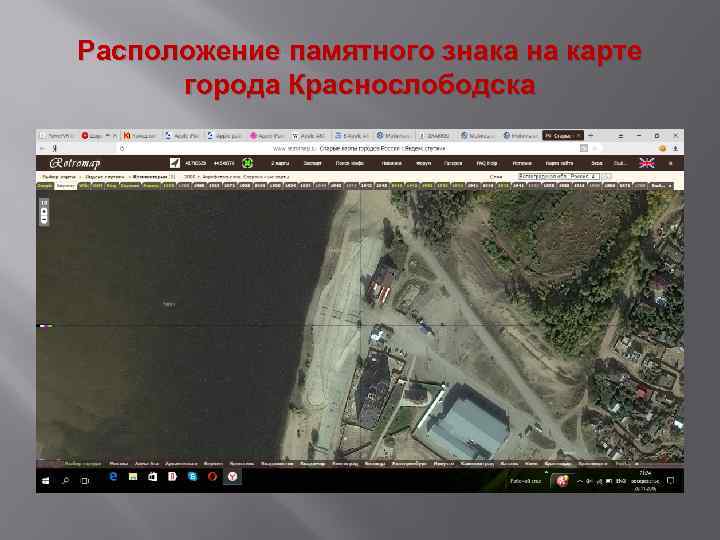Open the Windows Start menu
This screenshot has height=540, width=720.
[x=46, y=481]
